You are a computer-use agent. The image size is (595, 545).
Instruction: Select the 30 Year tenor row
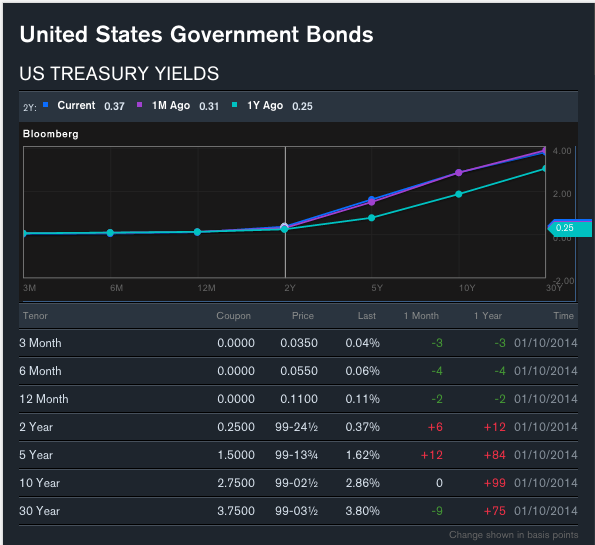[x=298, y=511]
